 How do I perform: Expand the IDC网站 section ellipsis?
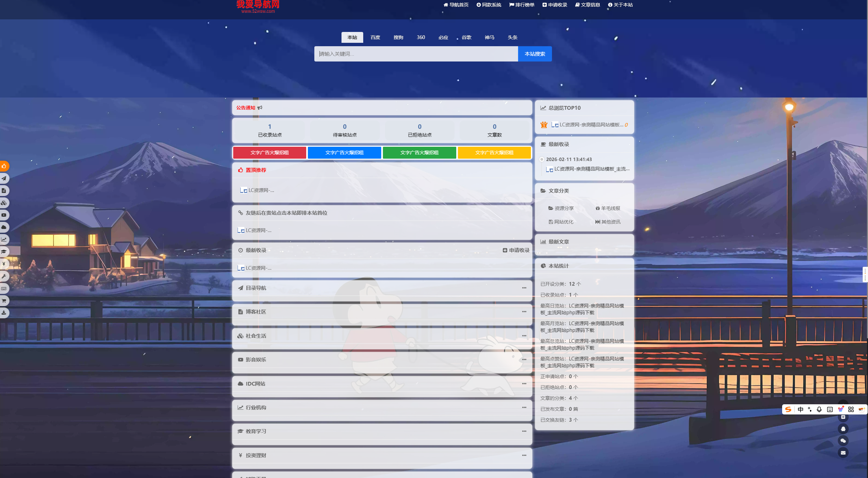[x=524, y=384]
